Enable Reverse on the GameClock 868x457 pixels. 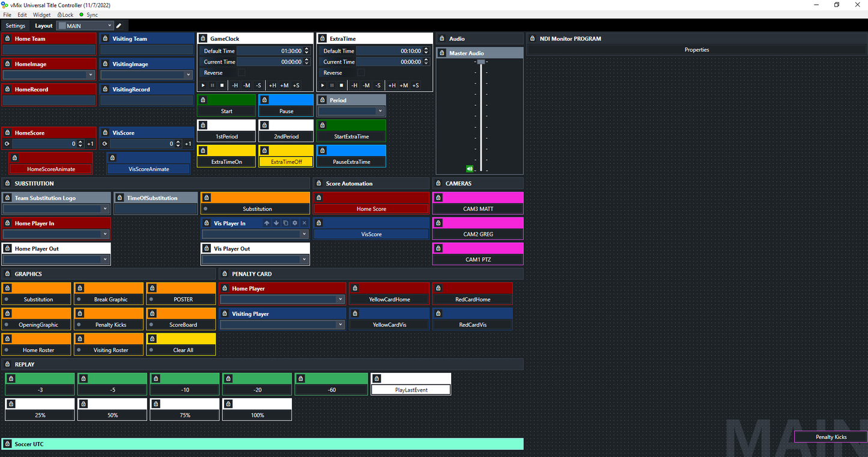pos(240,72)
